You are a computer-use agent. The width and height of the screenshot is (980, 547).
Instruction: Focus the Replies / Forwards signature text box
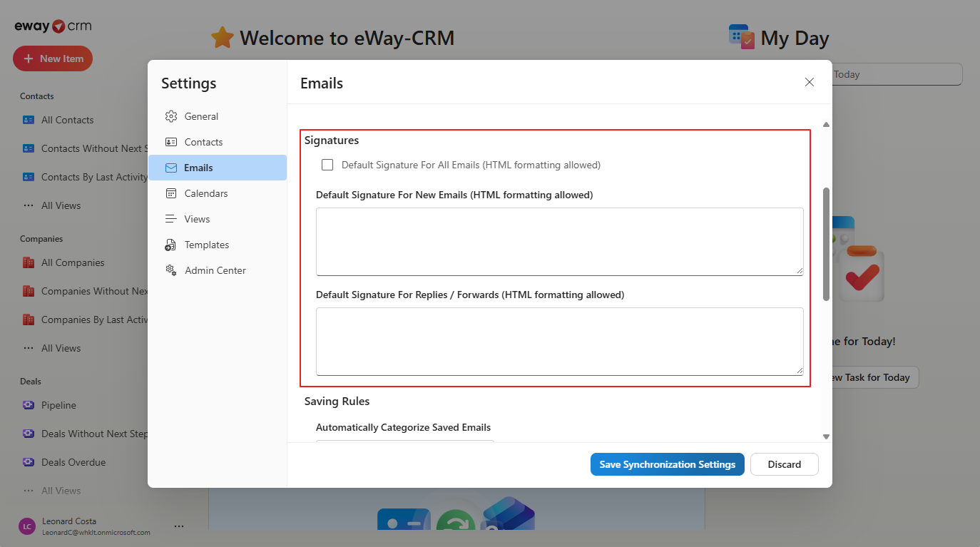(560, 342)
